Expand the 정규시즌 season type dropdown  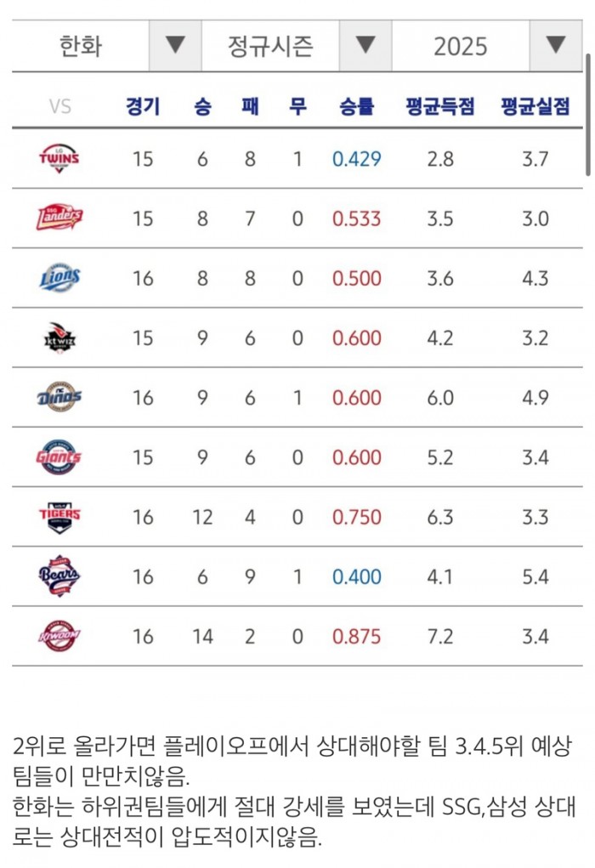pyautogui.click(x=365, y=45)
